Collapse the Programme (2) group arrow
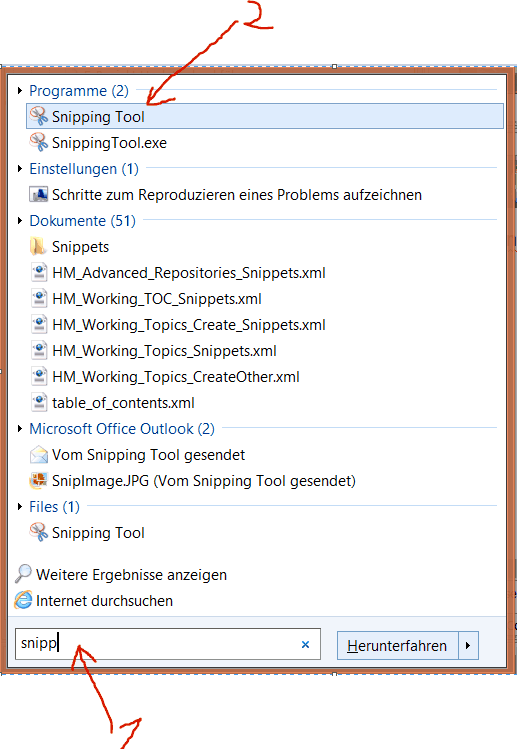517x749 pixels. pyautogui.click(x=20, y=90)
